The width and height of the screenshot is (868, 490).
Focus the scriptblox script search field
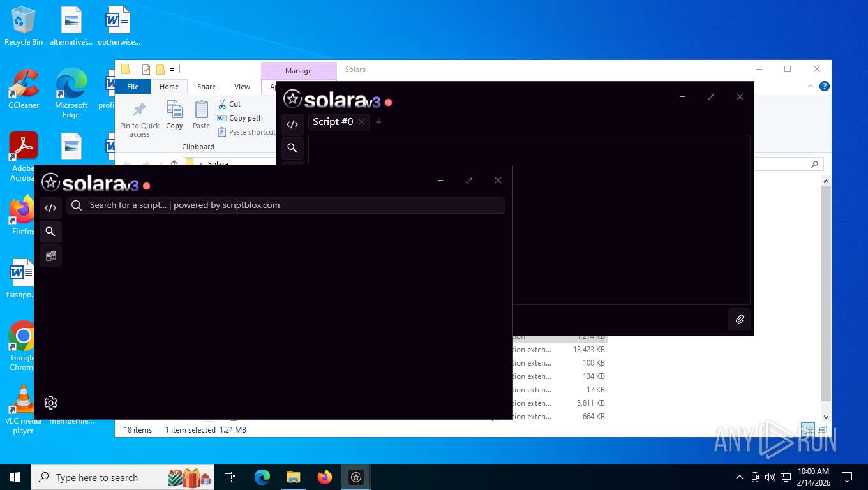[x=286, y=205]
